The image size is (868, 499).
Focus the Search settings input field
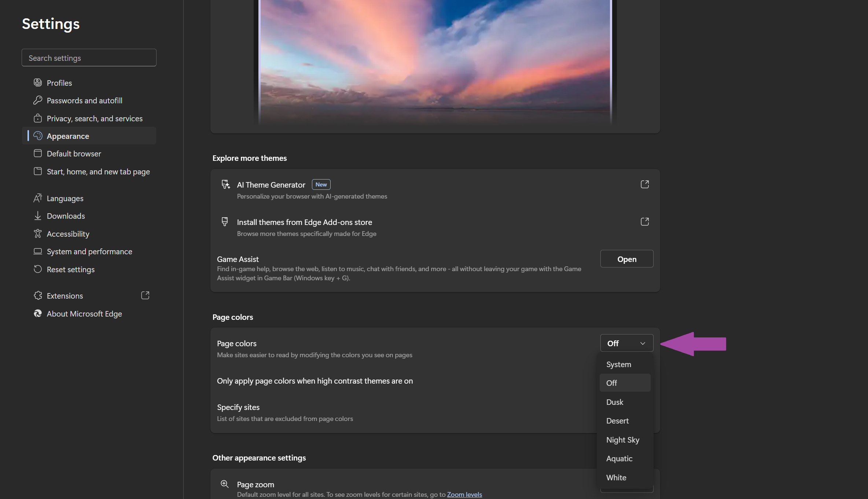click(89, 58)
